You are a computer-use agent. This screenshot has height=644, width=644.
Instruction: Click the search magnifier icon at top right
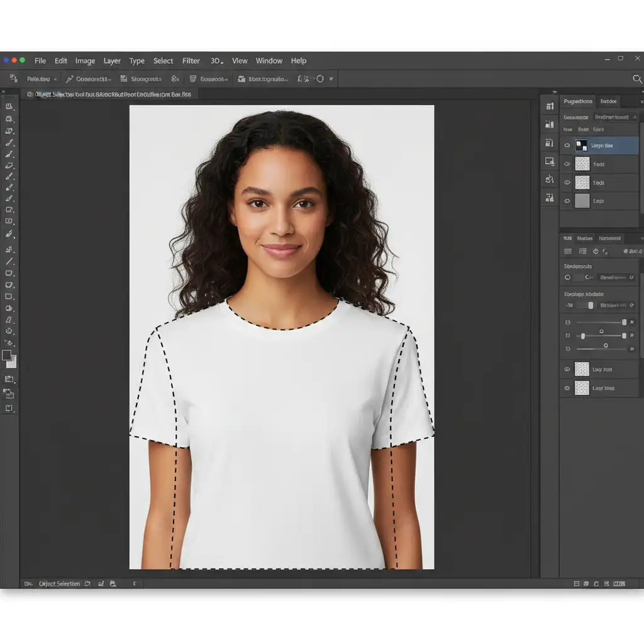tap(636, 79)
